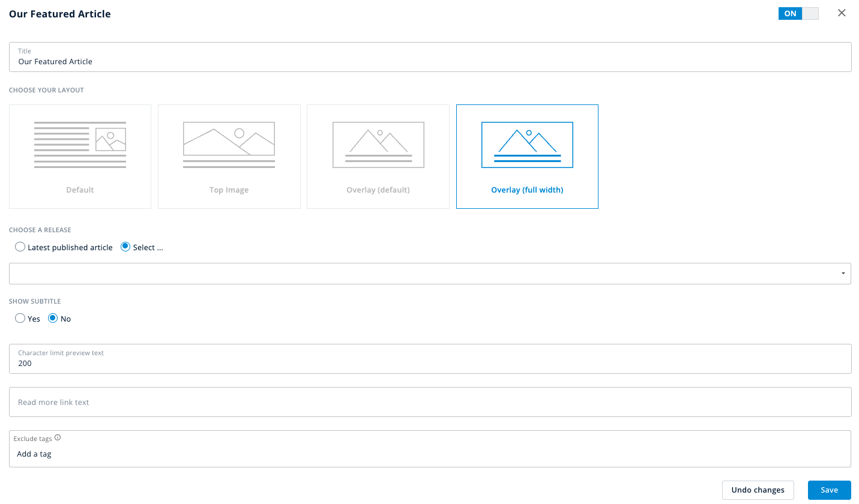Click the Character limit preview text field
This screenshot has width=859, height=504.
click(430, 359)
